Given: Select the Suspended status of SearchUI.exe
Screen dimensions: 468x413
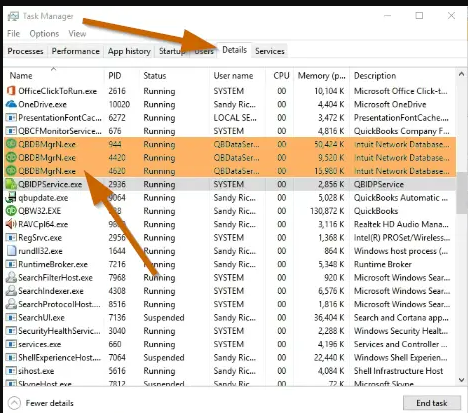Looking at the screenshot, I should tap(164, 318).
